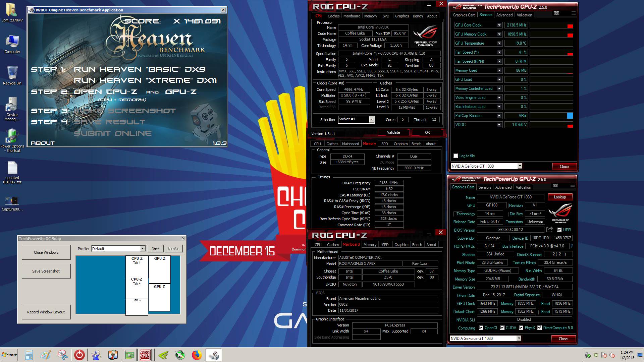Screen dimensions: 644x362
Task: Open Jpm_z370w7 folder on the desktop
Action: pyautogui.click(x=12, y=13)
